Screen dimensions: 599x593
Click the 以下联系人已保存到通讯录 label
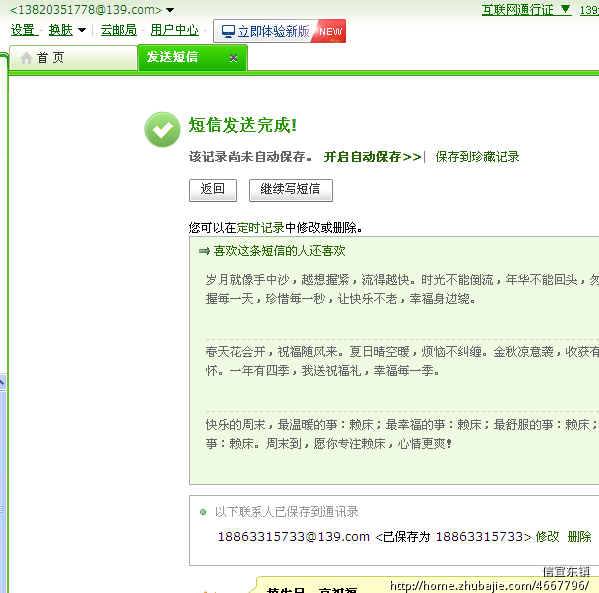tap(287, 512)
